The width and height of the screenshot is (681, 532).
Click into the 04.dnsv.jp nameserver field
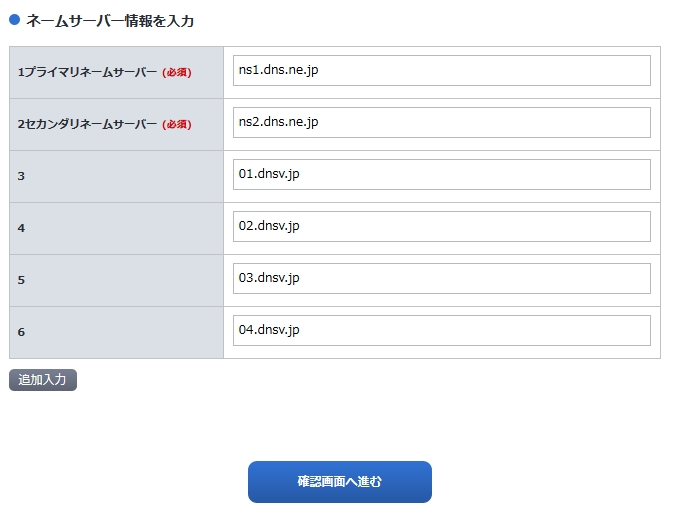pos(441,331)
